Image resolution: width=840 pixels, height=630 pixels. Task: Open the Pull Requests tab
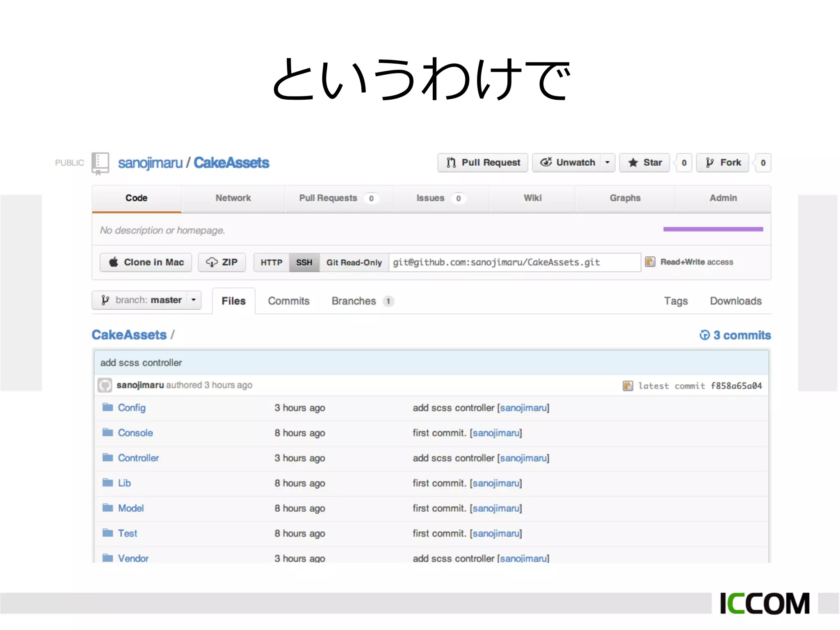point(339,198)
